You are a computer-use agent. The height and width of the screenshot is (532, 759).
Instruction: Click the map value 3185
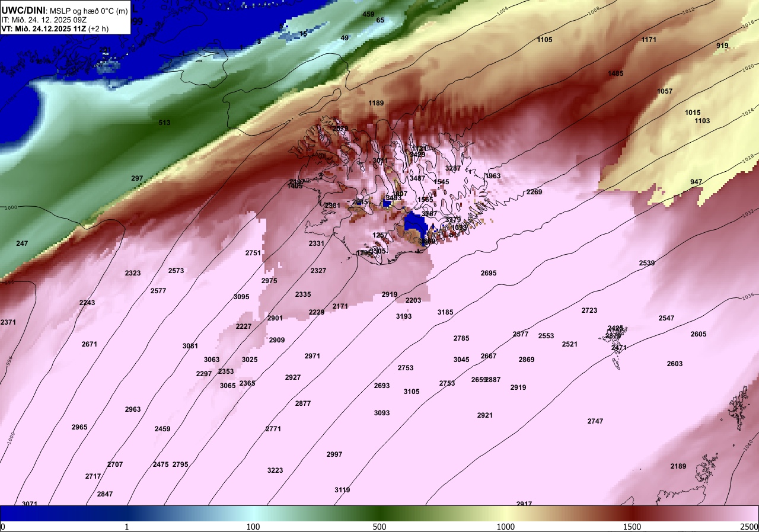[x=445, y=312]
